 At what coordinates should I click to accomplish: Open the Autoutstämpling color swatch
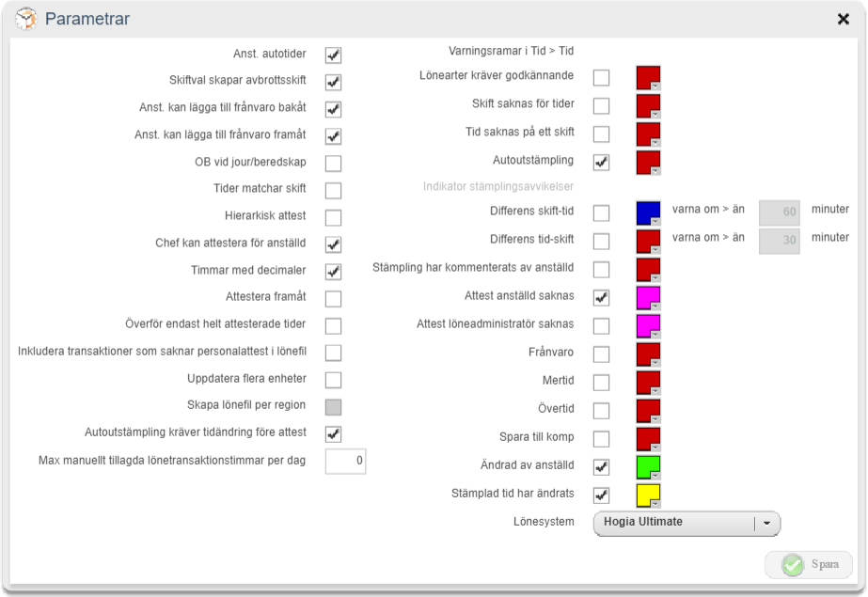[648, 163]
